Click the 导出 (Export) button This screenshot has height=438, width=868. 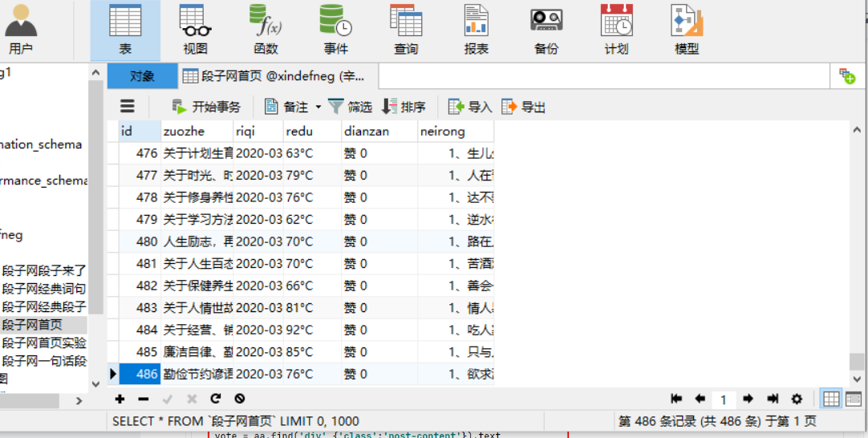tap(524, 107)
